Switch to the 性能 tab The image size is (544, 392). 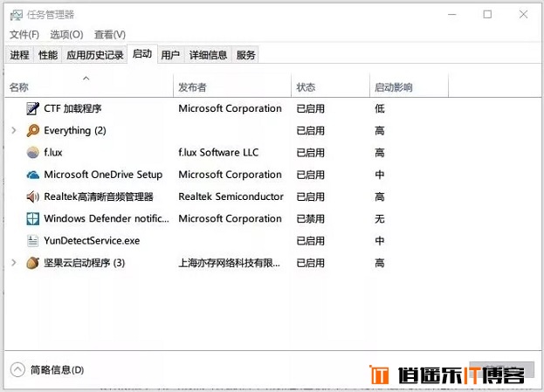(x=48, y=55)
